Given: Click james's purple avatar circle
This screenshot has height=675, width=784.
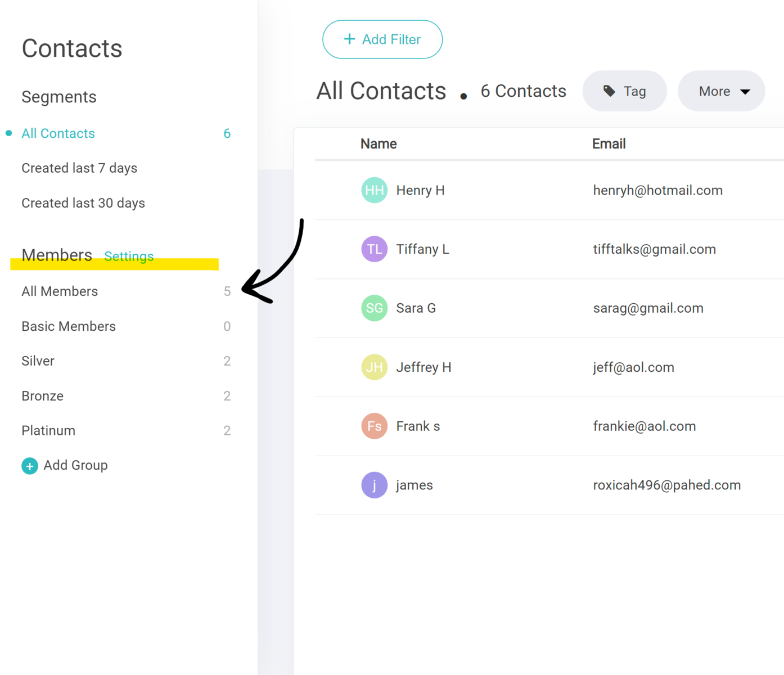Looking at the screenshot, I should pos(374,485).
